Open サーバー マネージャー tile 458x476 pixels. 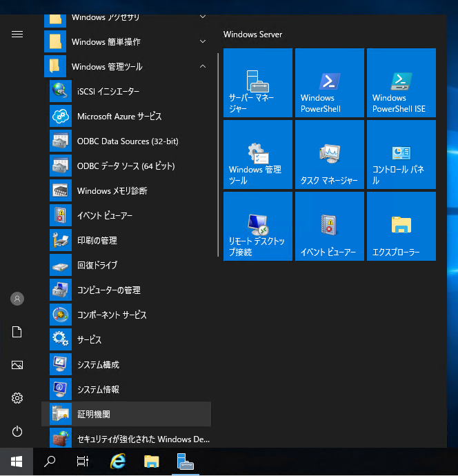click(x=258, y=83)
